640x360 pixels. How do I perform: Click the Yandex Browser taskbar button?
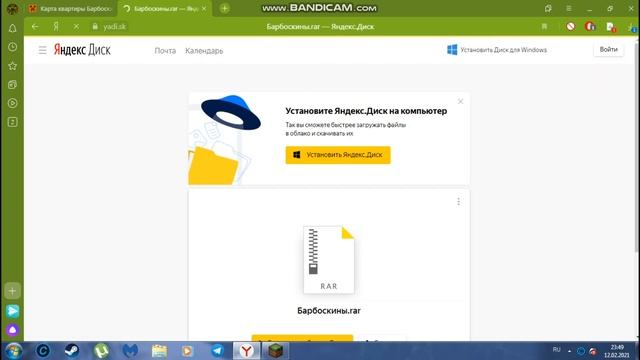coord(247,351)
